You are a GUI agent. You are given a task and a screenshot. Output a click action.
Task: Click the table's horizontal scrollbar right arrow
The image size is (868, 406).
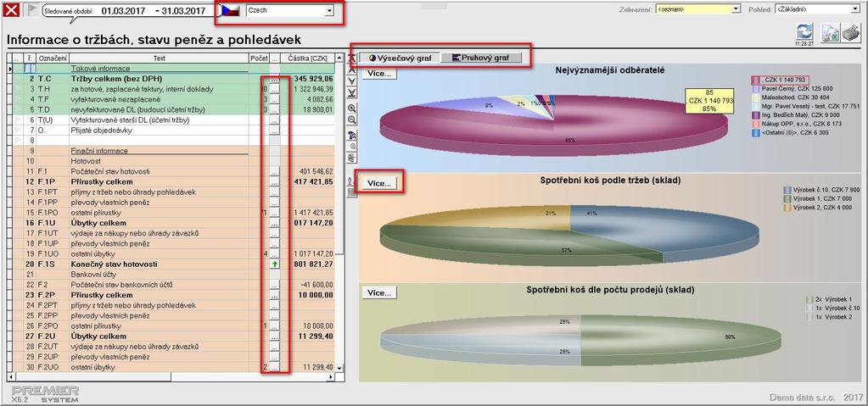(331, 376)
